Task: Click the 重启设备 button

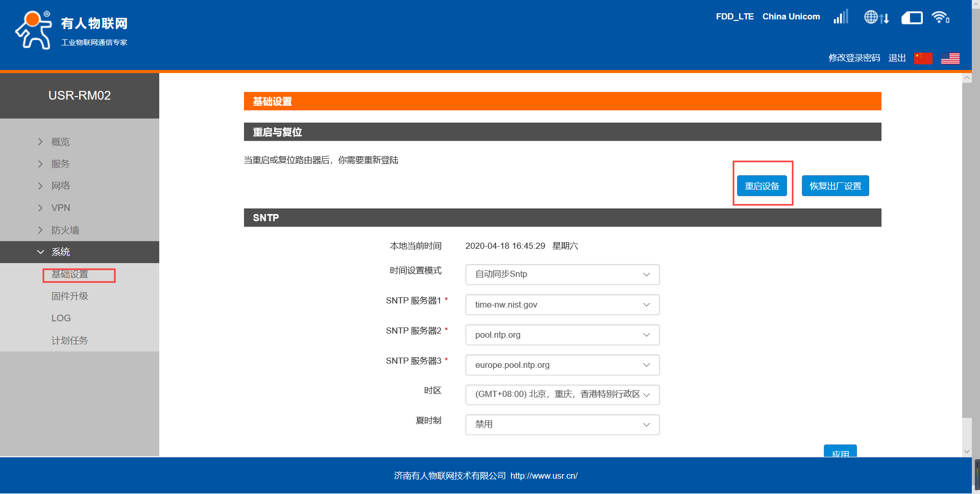Action: 762,186
